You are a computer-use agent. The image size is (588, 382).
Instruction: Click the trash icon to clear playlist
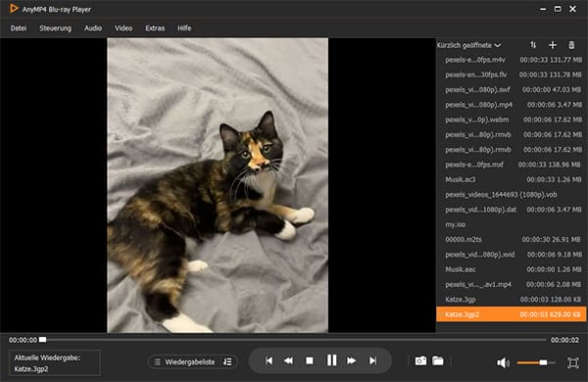click(x=571, y=45)
